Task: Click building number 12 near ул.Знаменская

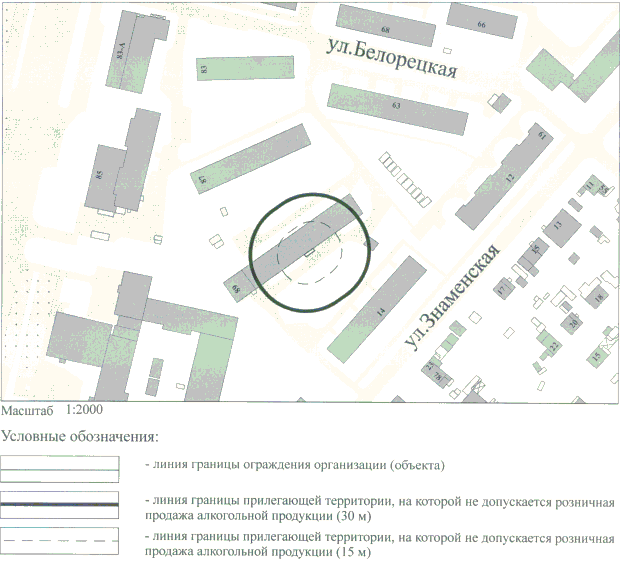Action: (507, 179)
